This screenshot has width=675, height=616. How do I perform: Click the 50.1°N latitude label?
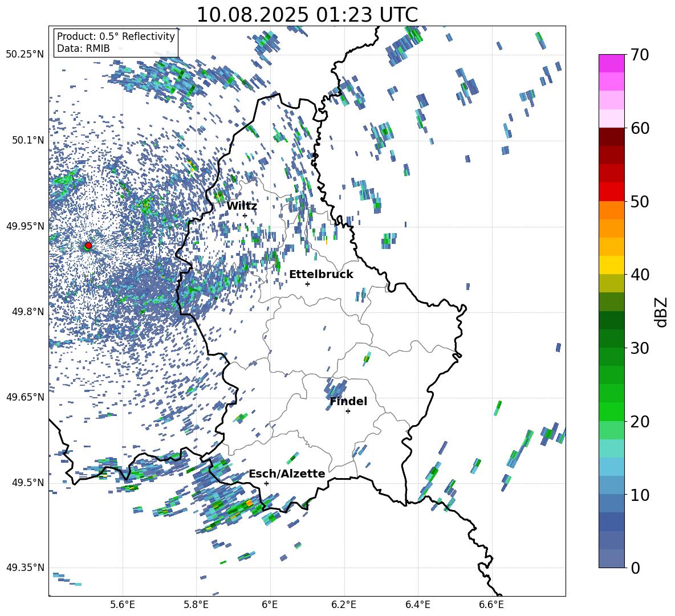click(x=27, y=140)
